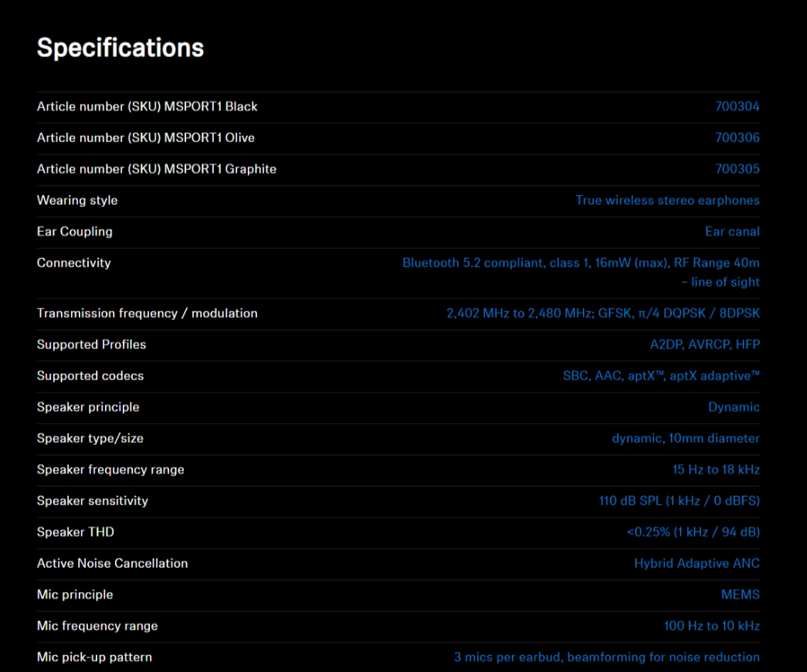The image size is (807, 672).
Task: Click the 'Supported Profiles' label
Action: (92, 345)
